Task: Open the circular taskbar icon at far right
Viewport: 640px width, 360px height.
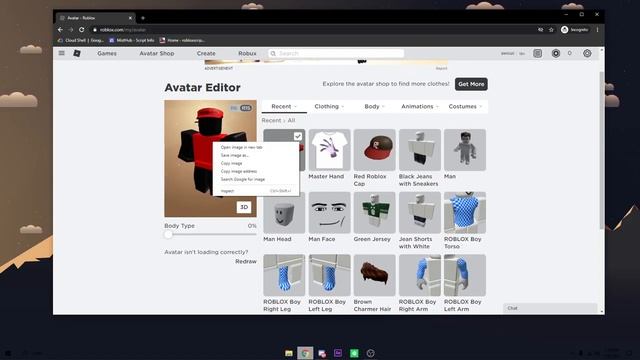Action: tap(370, 353)
